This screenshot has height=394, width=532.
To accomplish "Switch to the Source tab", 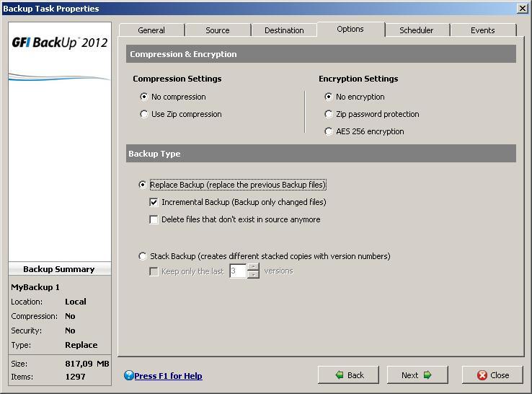I will [x=218, y=30].
